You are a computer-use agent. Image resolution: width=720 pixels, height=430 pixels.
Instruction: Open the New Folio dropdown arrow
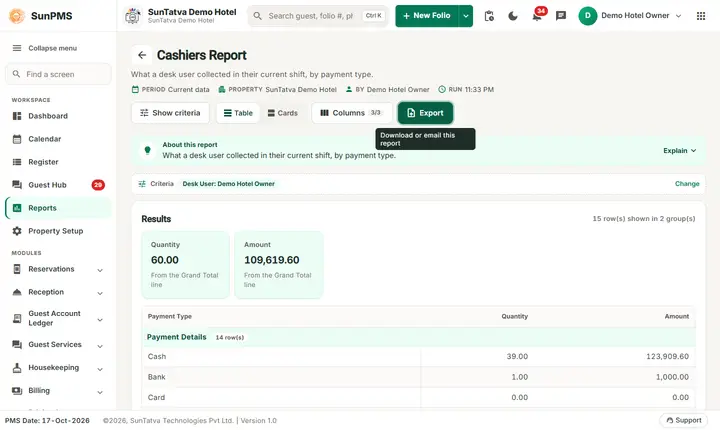(x=466, y=16)
